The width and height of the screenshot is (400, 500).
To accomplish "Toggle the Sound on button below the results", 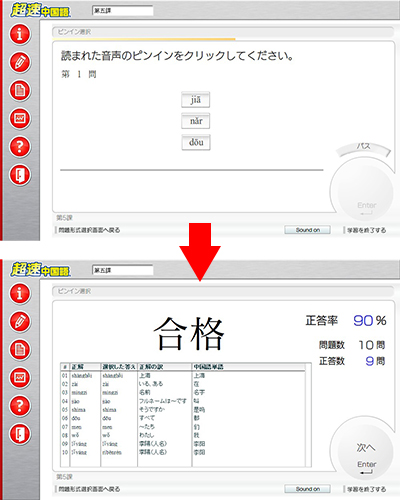I will coord(307,489).
